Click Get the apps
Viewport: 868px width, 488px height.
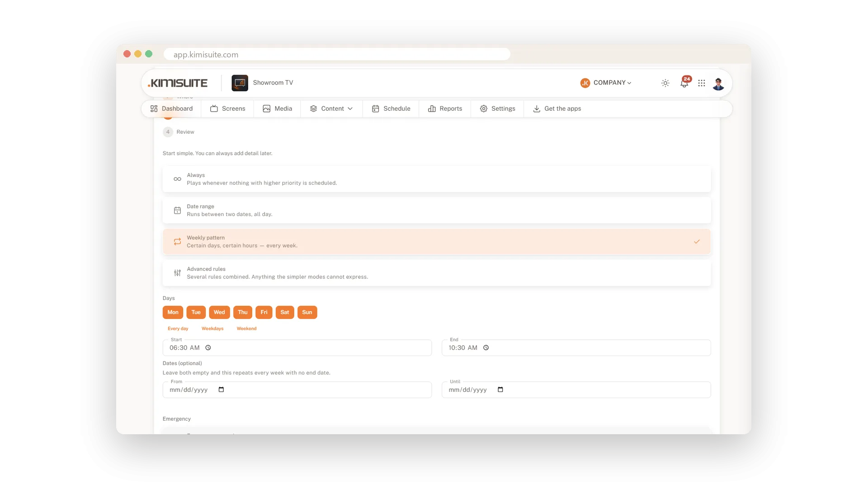point(557,108)
